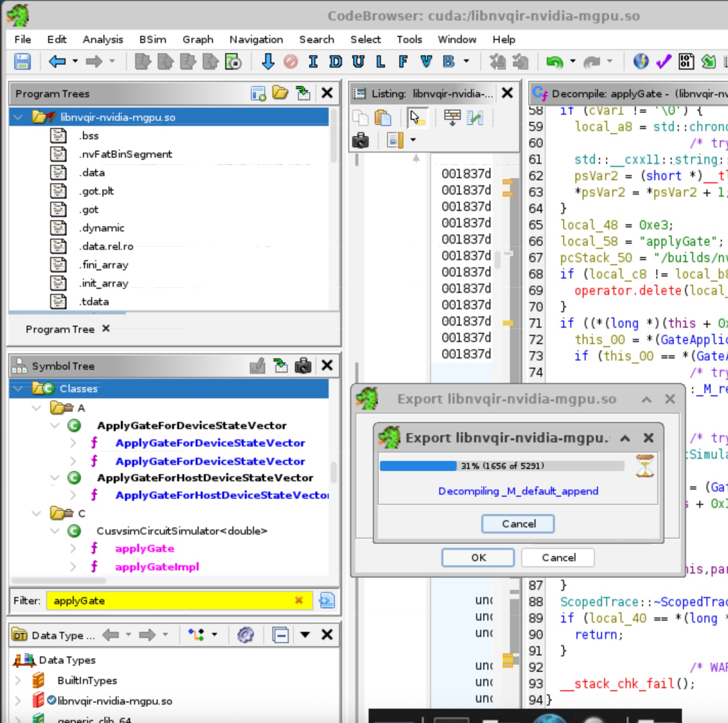Select CusvsimCircuitSimulator<double> class
Screen dimensions: 728x723
(x=182, y=531)
